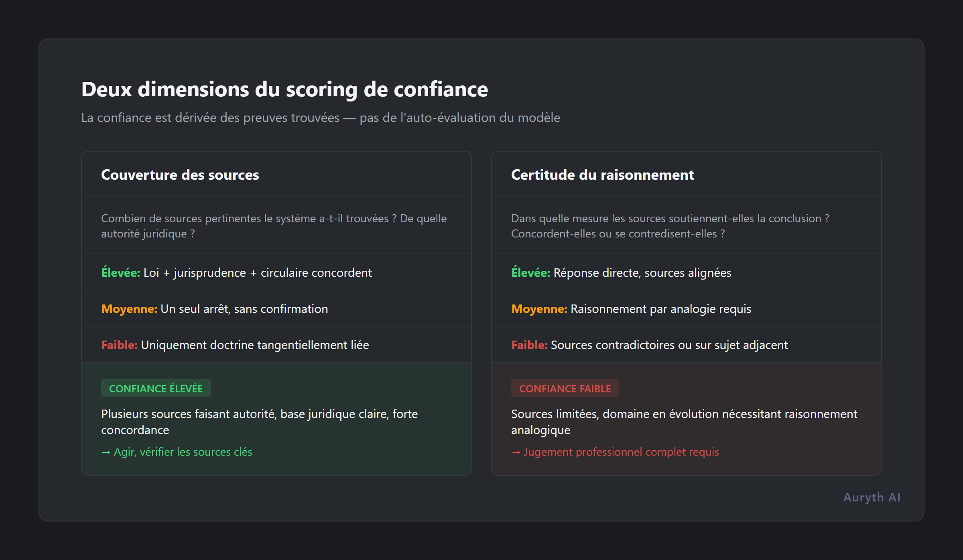The height and width of the screenshot is (560, 963).
Task: Click the Élevée row about réponse directe
Action: [621, 272]
